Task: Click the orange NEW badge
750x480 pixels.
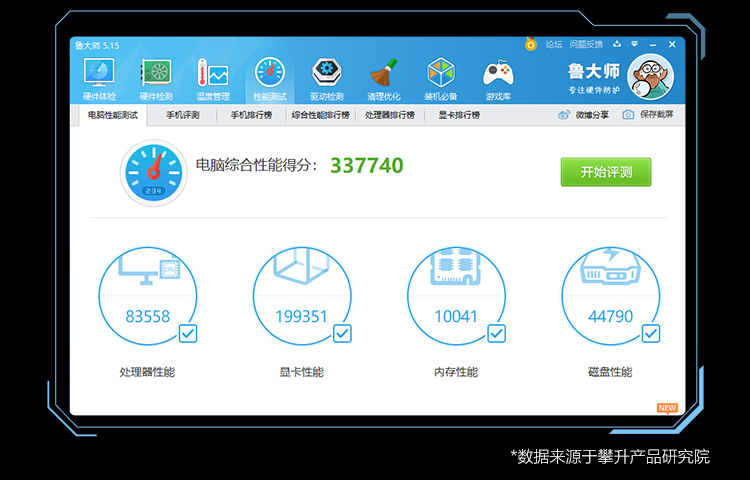Action: tap(667, 408)
